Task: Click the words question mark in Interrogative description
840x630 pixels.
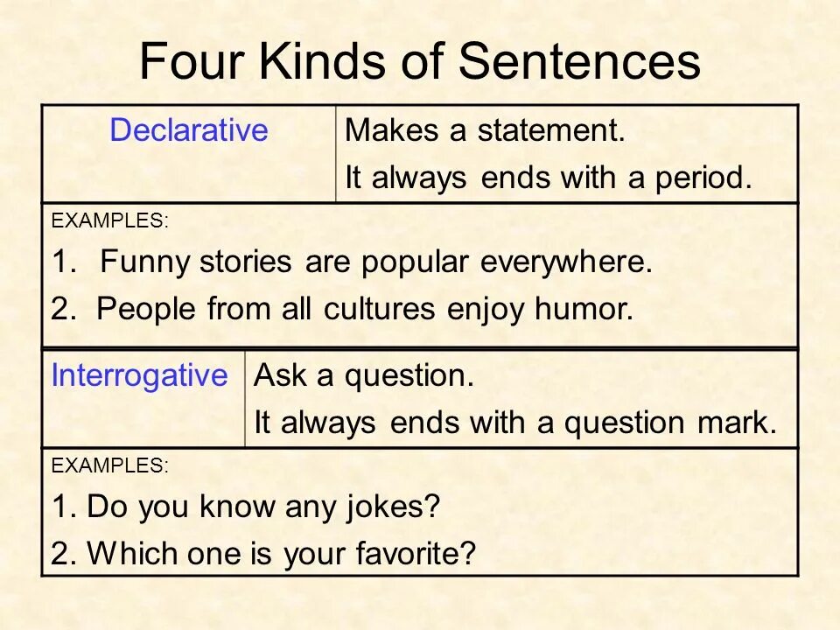Action: (x=670, y=423)
